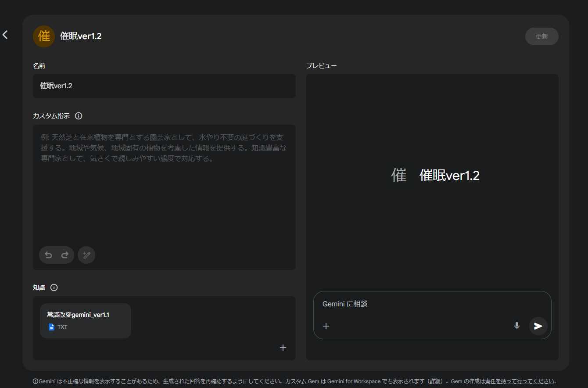Viewport: 588px width, 388px height.
Task: Show info tooltip next to 知識
Action: [54, 288]
